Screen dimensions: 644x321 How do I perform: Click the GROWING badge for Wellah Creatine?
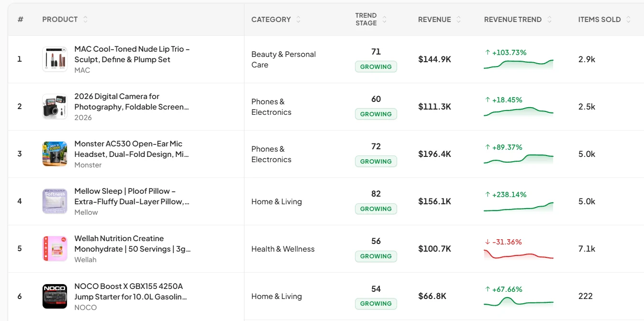(x=376, y=256)
